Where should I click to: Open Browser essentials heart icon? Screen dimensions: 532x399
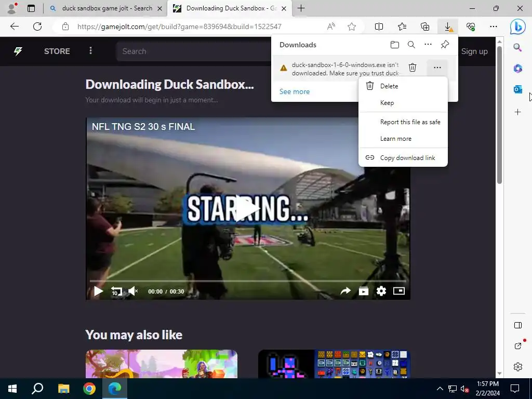[471, 26]
